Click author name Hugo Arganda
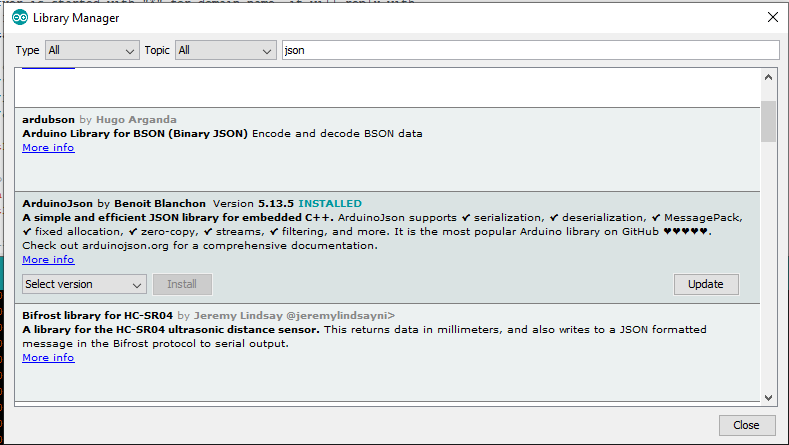789x445 pixels. [136, 120]
